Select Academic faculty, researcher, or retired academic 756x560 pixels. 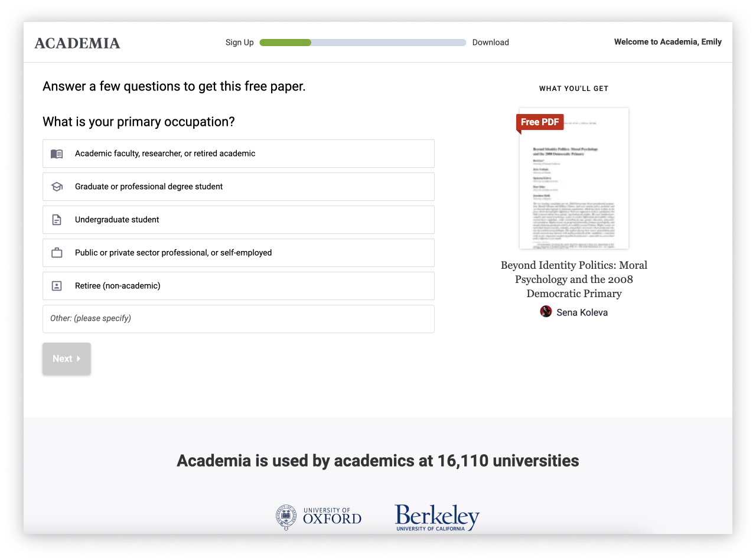coord(239,154)
